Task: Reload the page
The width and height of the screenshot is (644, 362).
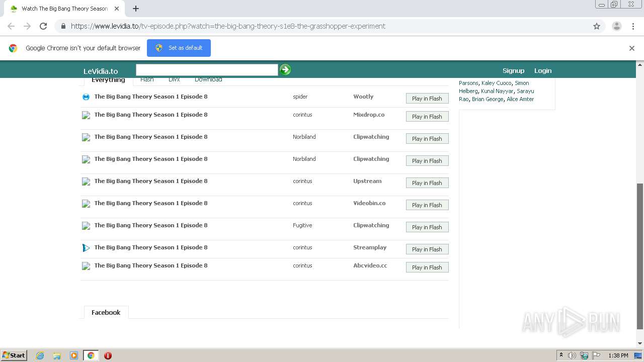Action: (43, 26)
